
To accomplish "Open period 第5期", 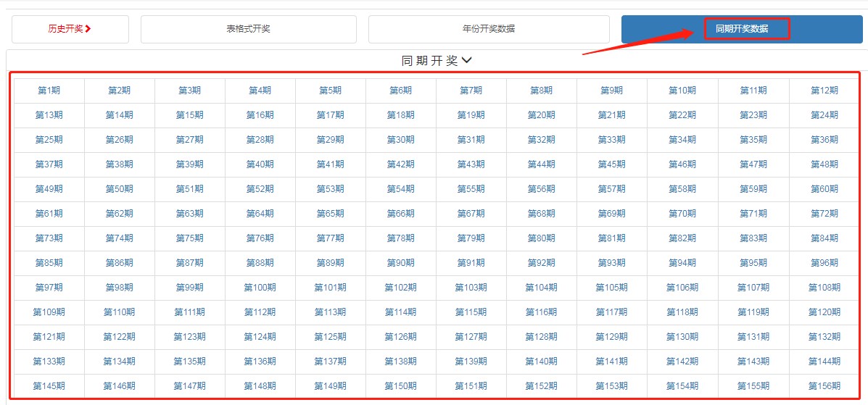I will [x=331, y=91].
